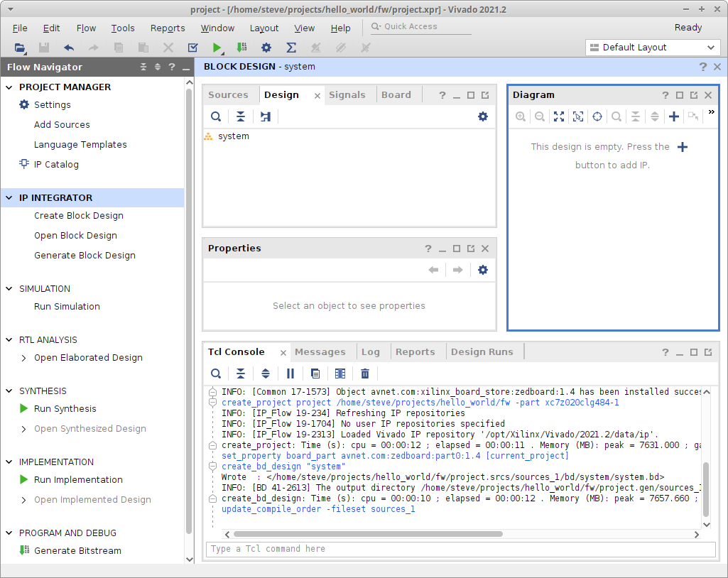Select the system node in Design tree
Image resolution: width=728 pixels, height=578 pixels.
point(233,136)
